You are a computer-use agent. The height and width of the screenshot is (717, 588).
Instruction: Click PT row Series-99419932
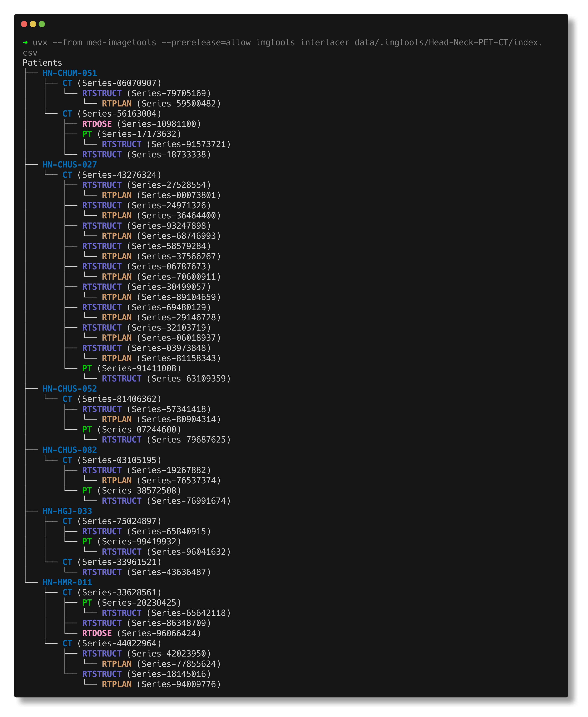click(x=132, y=542)
